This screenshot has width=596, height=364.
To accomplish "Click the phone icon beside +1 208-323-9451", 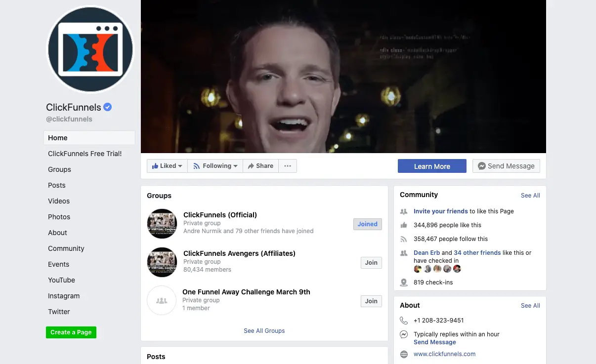I will click(x=404, y=321).
